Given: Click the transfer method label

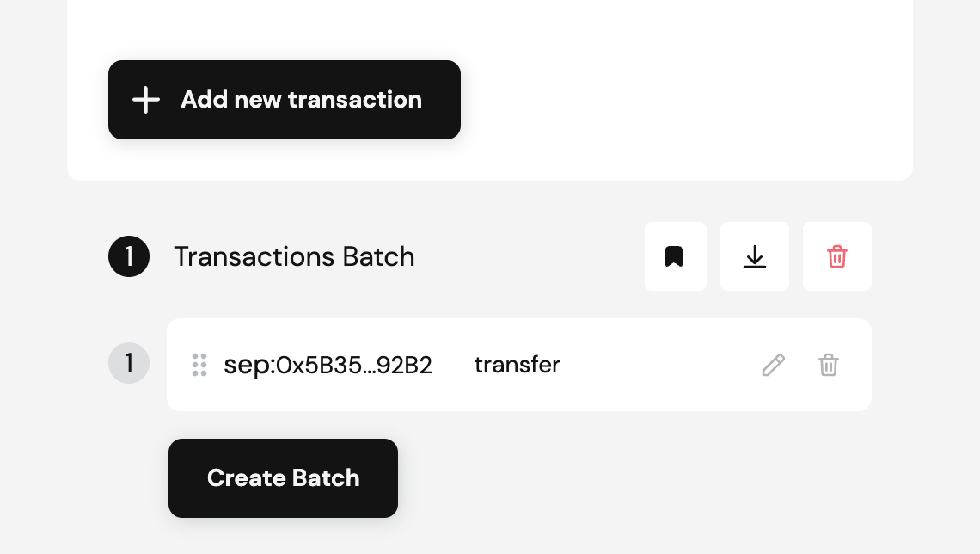Looking at the screenshot, I should (x=517, y=365).
